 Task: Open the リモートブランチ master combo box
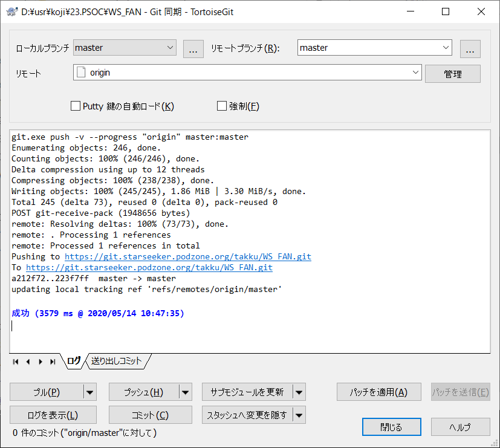446,48
